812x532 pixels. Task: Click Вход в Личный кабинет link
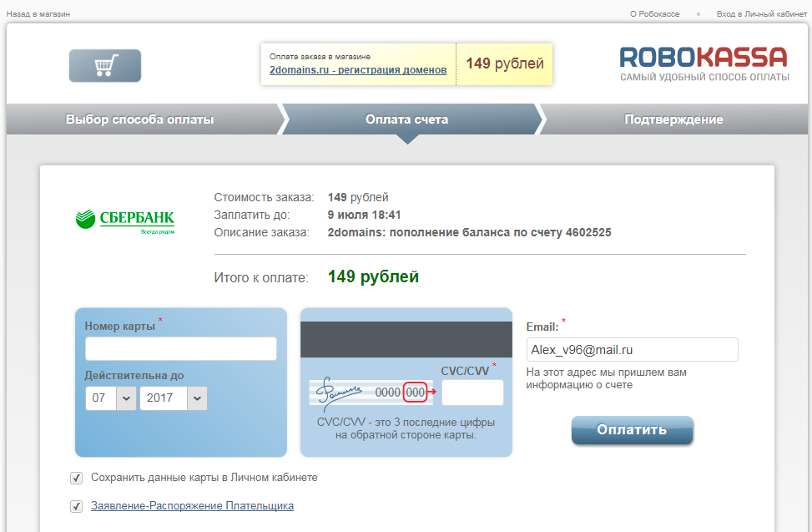(760, 14)
